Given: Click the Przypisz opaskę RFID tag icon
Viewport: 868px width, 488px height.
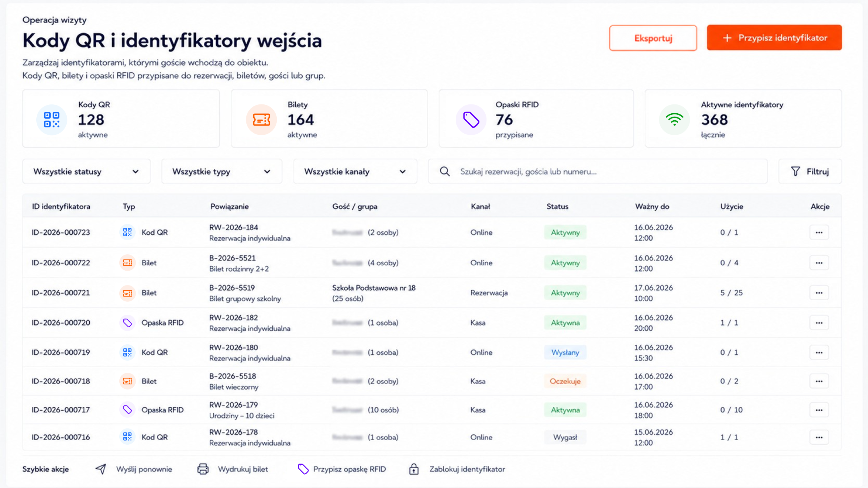Looking at the screenshot, I should click(x=303, y=469).
